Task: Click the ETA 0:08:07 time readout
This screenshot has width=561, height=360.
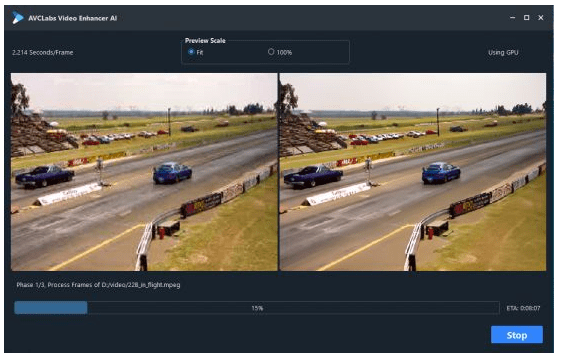Action: pos(523,308)
